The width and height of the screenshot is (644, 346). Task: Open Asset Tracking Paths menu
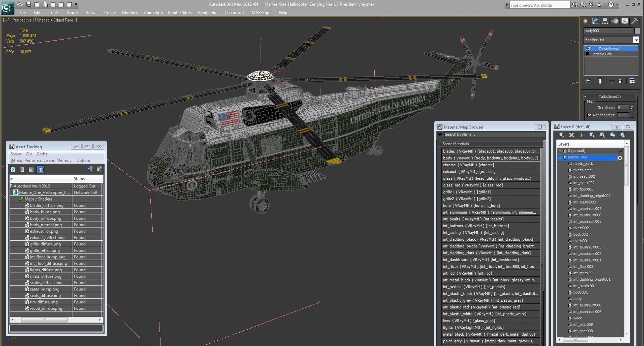tap(42, 154)
